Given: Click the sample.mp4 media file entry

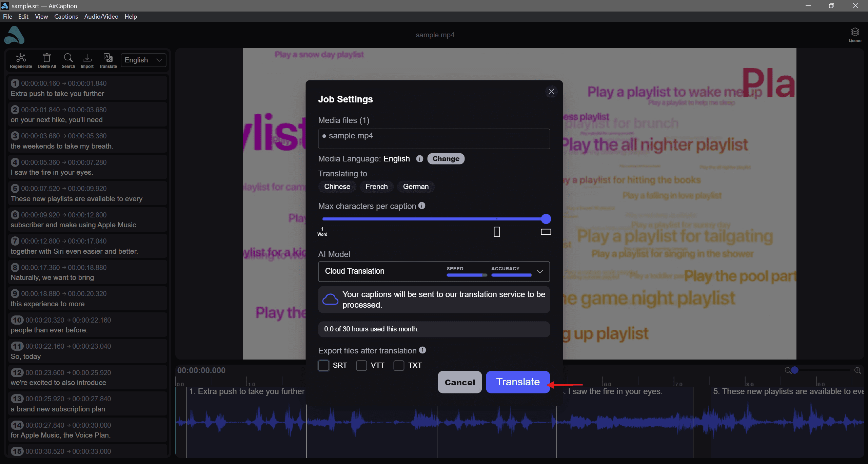Looking at the screenshot, I should pos(434,139).
